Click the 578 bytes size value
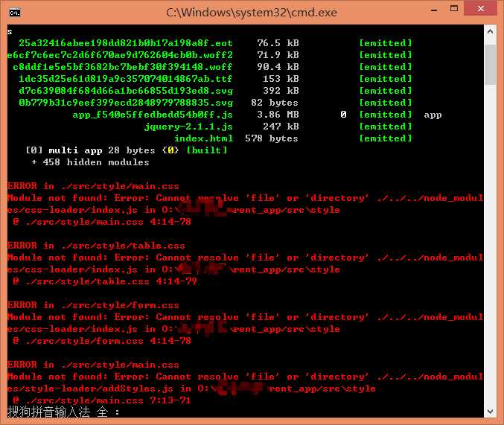Image resolution: width=504 pixels, height=425 pixels. pos(272,138)
